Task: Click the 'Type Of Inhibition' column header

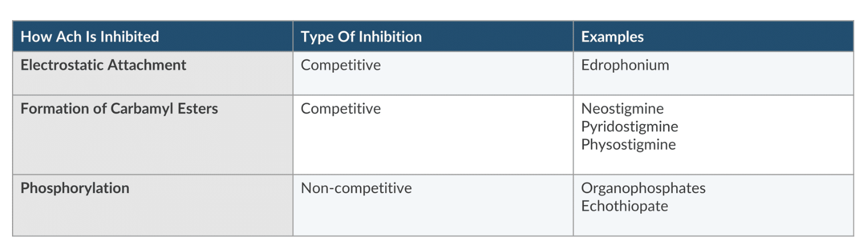Action: [x=361, y=37]
